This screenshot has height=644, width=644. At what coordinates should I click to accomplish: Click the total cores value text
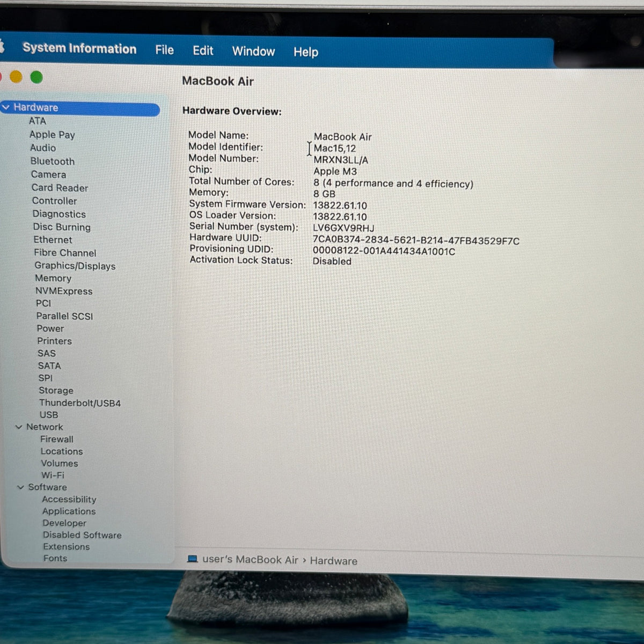click(x=393, y=184)
